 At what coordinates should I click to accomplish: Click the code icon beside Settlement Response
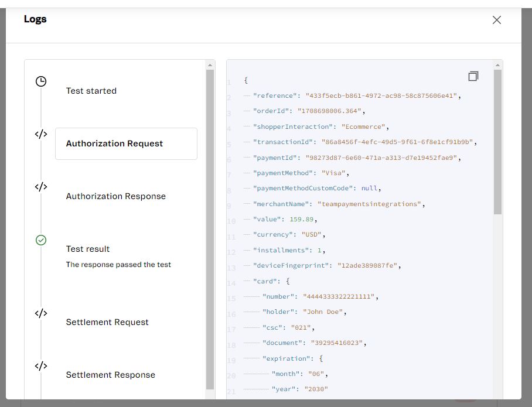[x=40, y=365]
